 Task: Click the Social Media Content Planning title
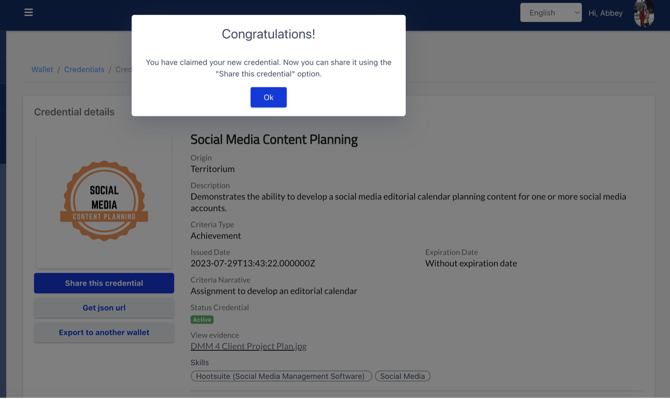(274, 140)
